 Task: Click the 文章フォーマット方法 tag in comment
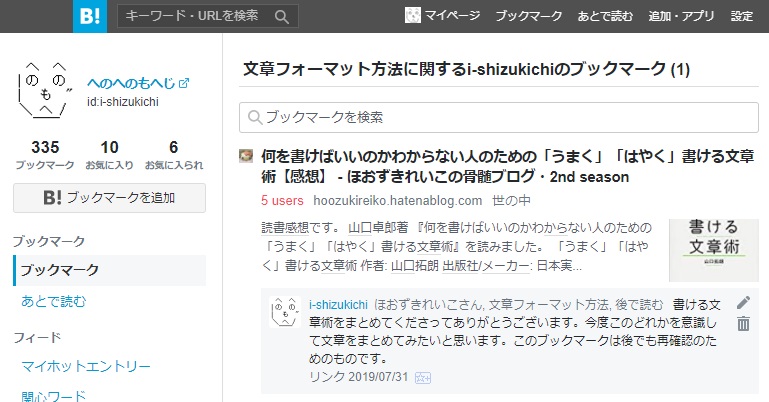coord(549,305)
